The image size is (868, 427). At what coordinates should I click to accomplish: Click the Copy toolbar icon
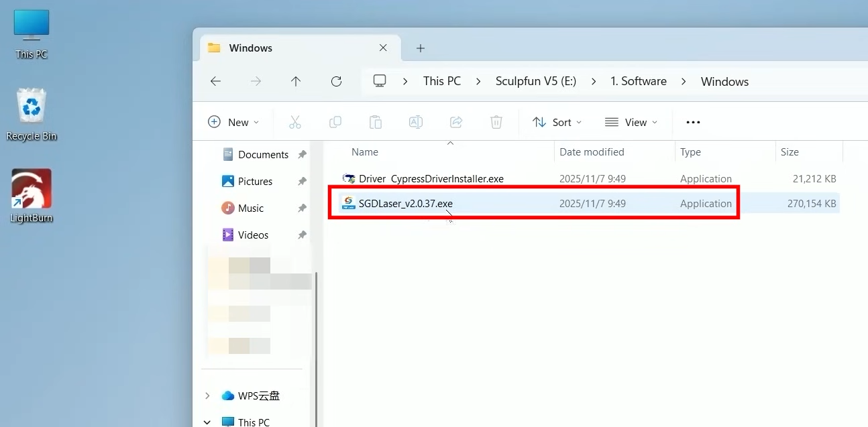335,122
